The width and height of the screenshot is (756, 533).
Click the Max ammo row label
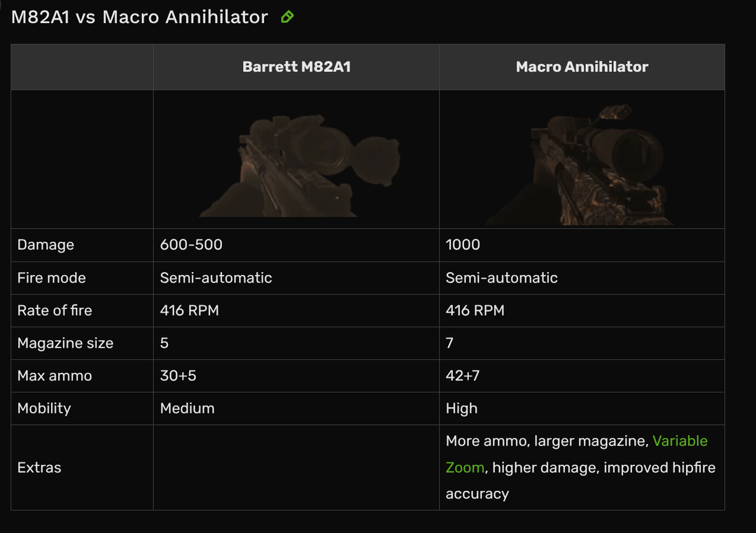(x=55, y=376)
